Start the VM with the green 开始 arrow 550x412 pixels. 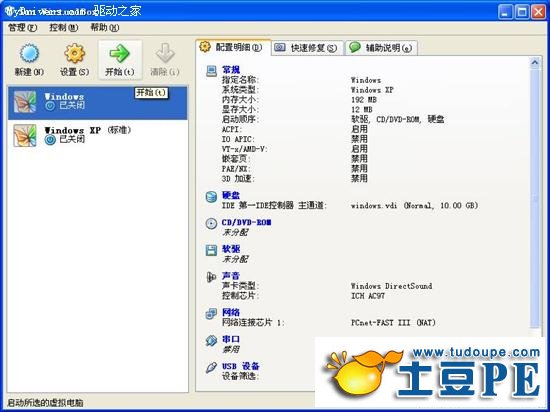pos(120,53)
